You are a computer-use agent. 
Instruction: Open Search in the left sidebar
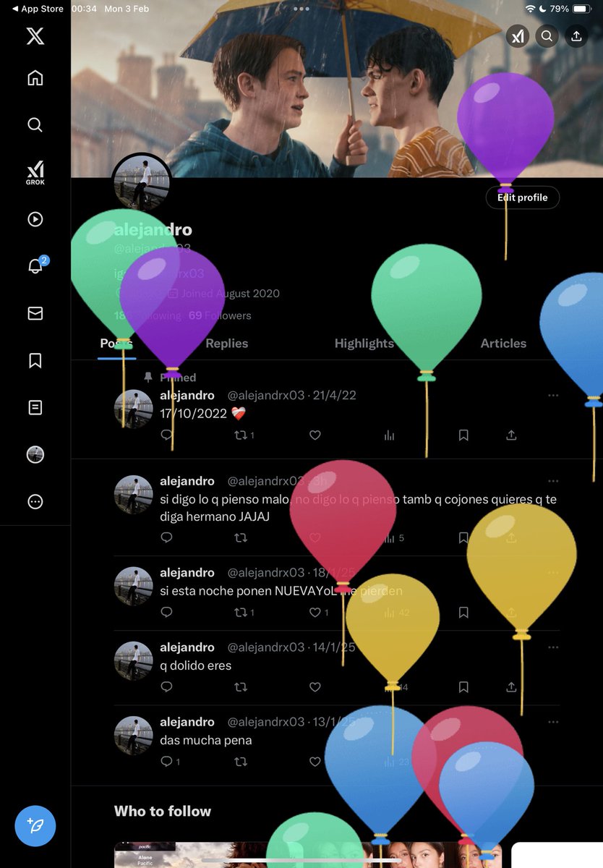coord(35,125)
